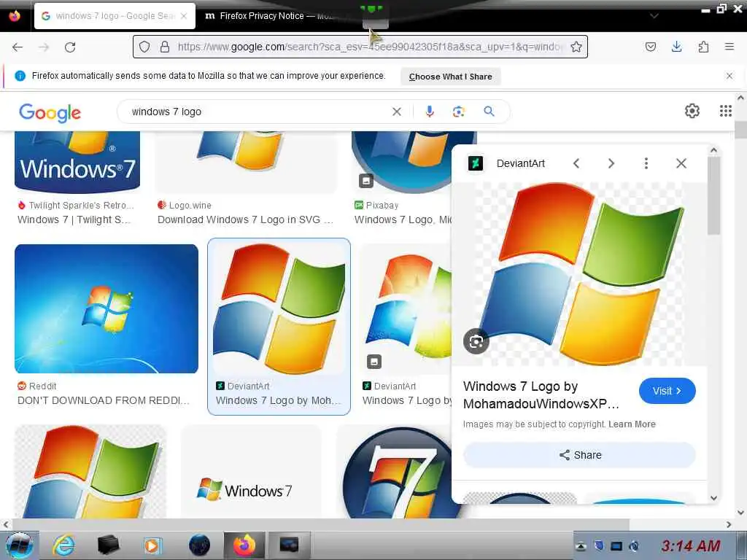Dismiss the Firefox data notification bar

729,76
